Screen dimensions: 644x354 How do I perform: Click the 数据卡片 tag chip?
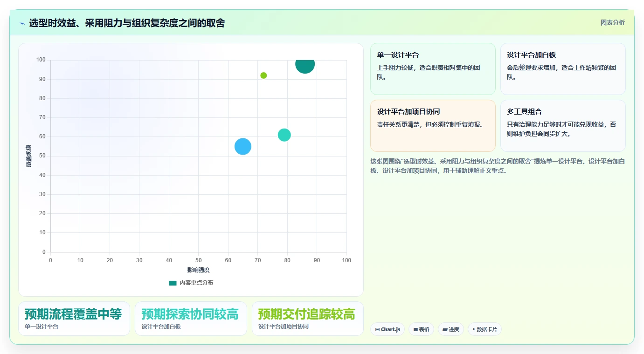coord(485,329)
